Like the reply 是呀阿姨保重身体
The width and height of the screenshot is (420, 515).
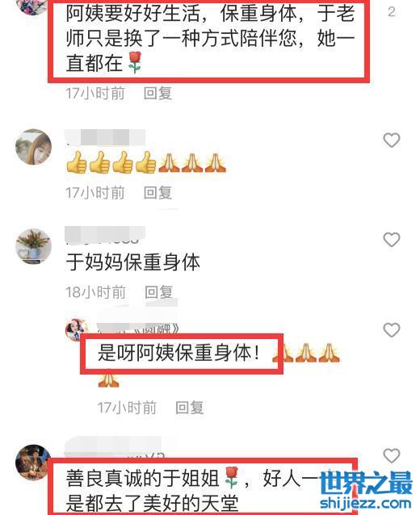coord(392,330)
